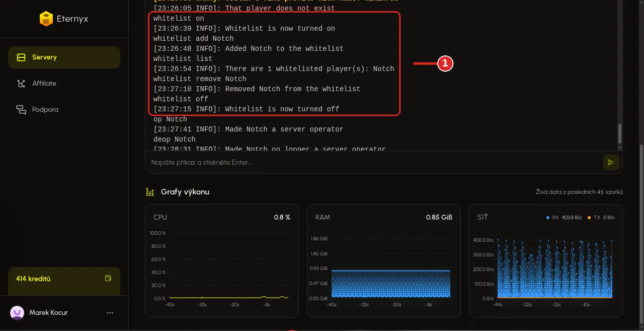Screen dimensions: 644x331
Task: Click the console line 'op Notch'
Action: point(171,119)
